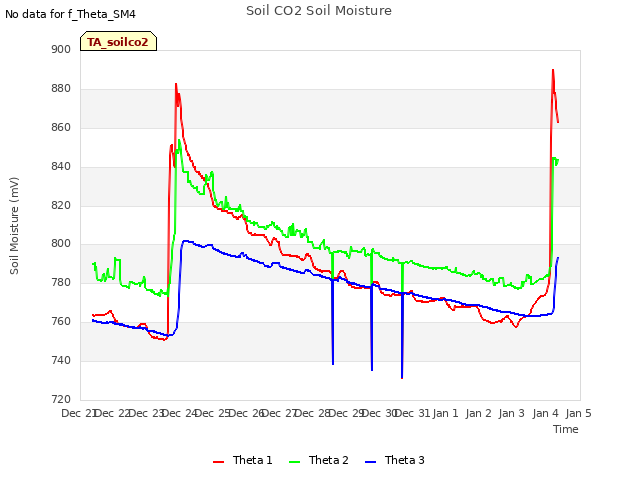The width and height of the screenshot is (640, 480).
Task: Click the Jan 5 x-axis label
Action: [x=579, y=413]
